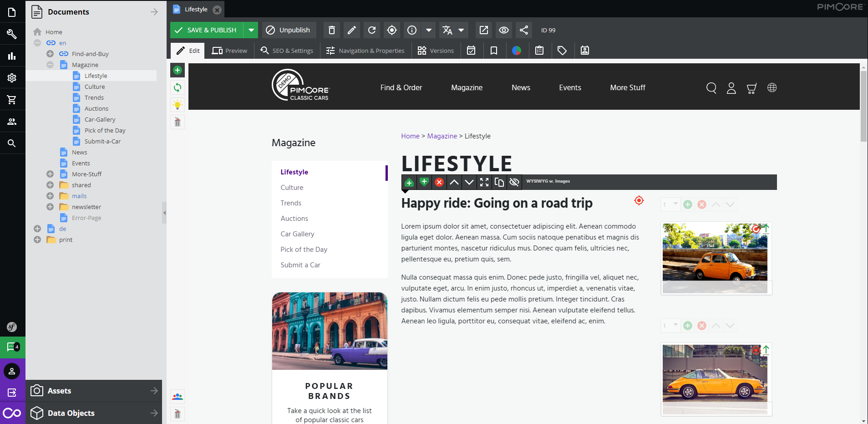This screenshot has width=868, height=424.
Task: Toggle the preview eye icon in toolbar
Action: point(504,30)
